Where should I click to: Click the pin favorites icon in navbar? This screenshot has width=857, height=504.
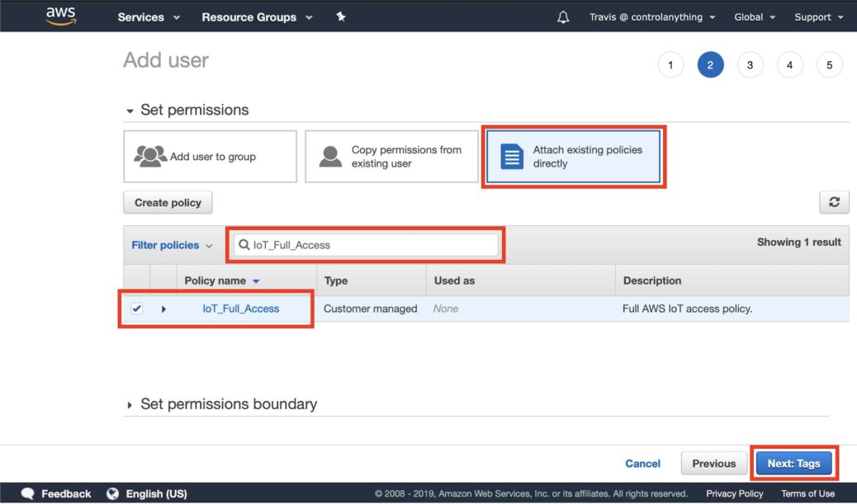(x=340, y=15)
